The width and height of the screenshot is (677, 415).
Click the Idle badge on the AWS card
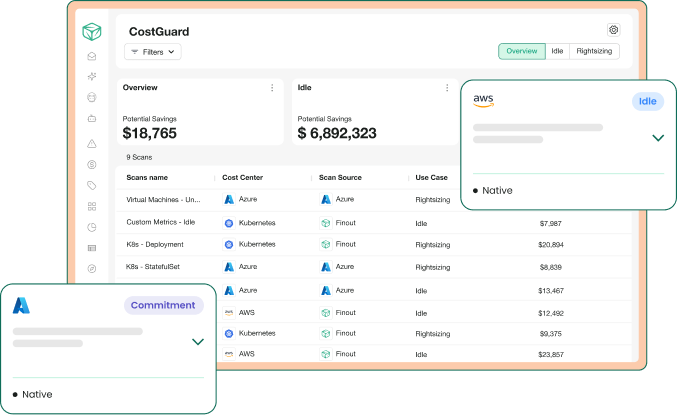(x=648, y=101)
